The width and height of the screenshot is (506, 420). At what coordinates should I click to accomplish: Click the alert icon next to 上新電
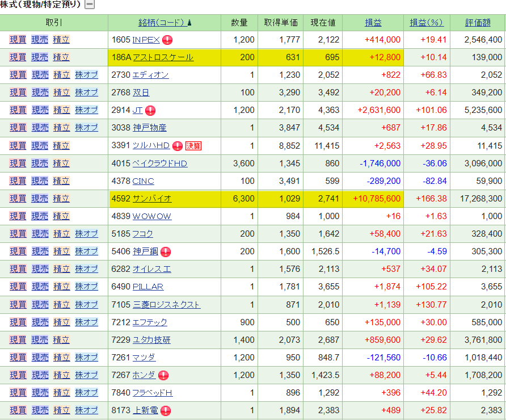(x=166, y=410)
